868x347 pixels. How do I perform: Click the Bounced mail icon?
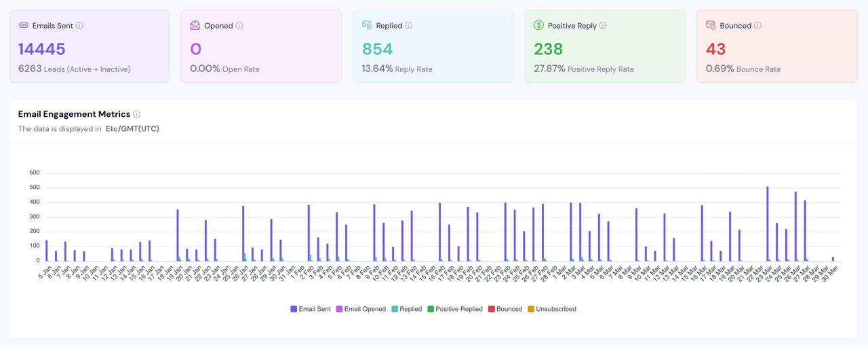(711, 26)
